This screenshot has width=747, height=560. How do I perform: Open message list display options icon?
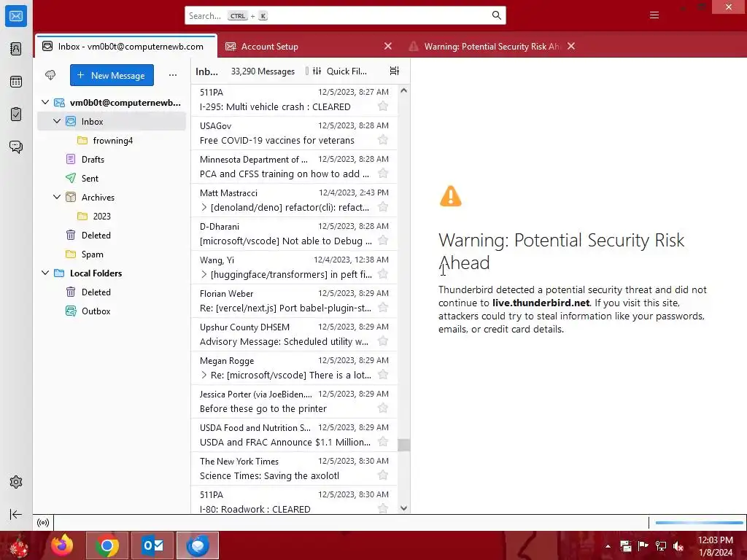point(395,71)
